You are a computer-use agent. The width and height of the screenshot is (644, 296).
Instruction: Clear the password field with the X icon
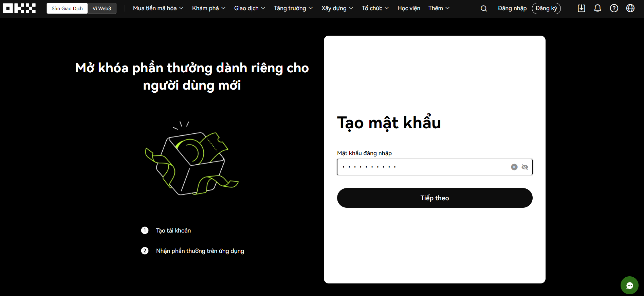click(514, 167)
